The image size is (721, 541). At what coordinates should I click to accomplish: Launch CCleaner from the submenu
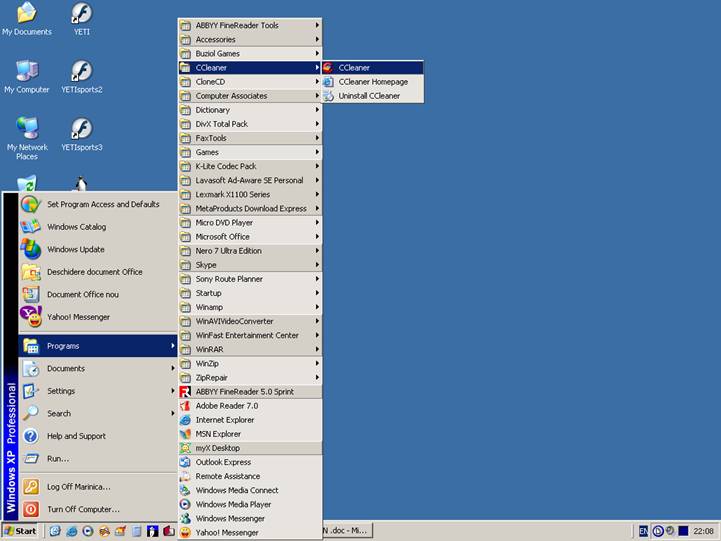353,68
